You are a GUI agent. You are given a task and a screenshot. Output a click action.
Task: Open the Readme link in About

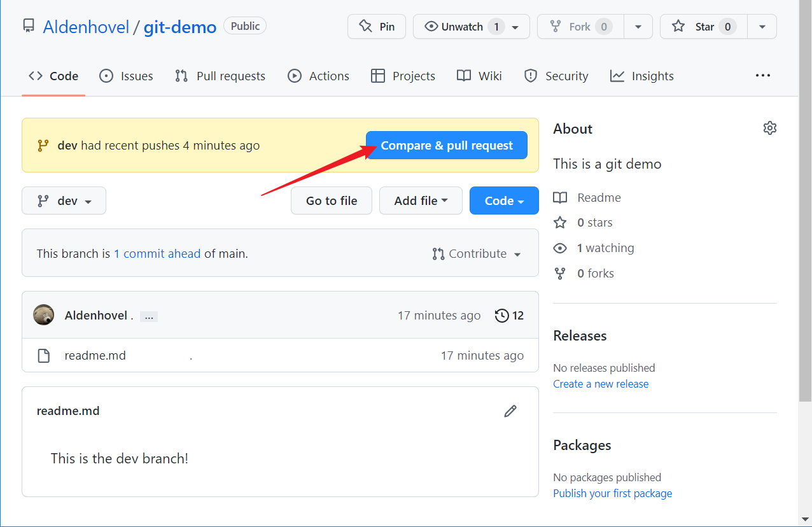[x=599, y=197]
